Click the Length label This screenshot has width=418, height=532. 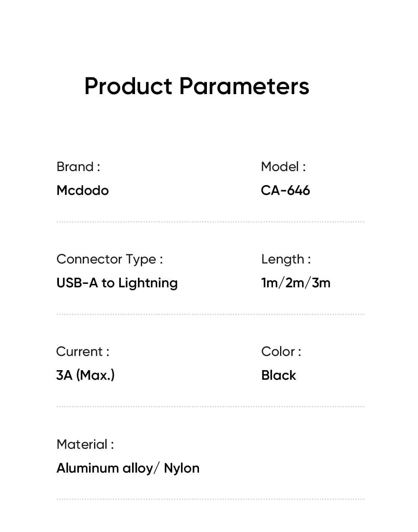(x=286, y=259)
